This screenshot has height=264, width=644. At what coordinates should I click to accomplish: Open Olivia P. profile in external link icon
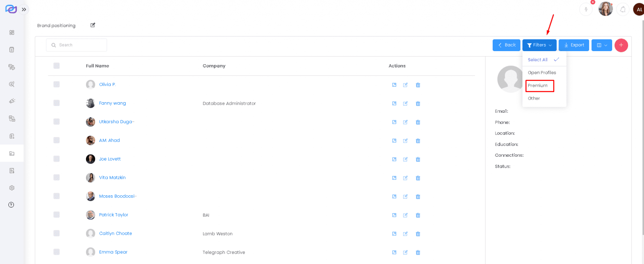pyautogui.click(x=394, y=85)
